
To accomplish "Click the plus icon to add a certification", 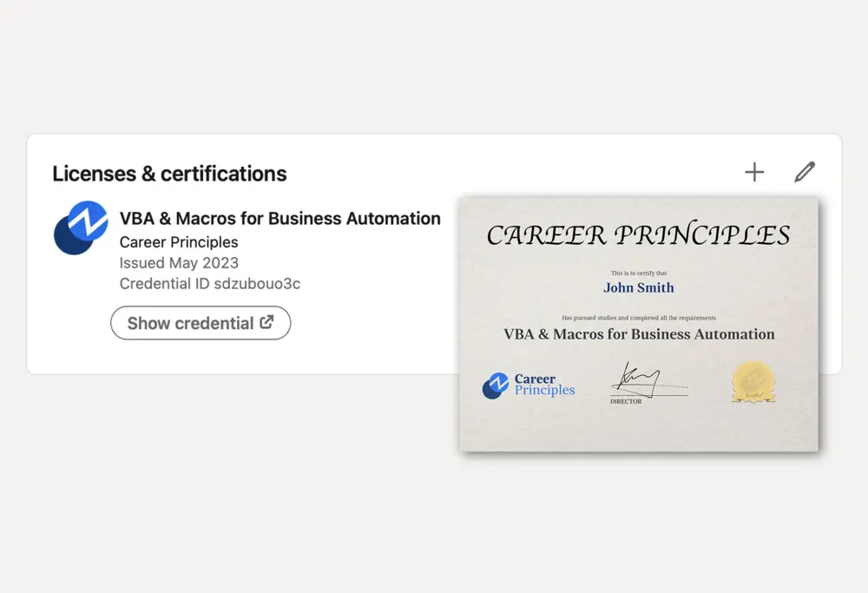I will point(754,171).
